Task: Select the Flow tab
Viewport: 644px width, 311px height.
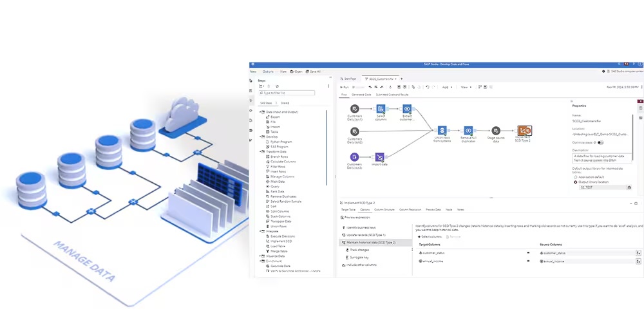Action: coord(344,95)
